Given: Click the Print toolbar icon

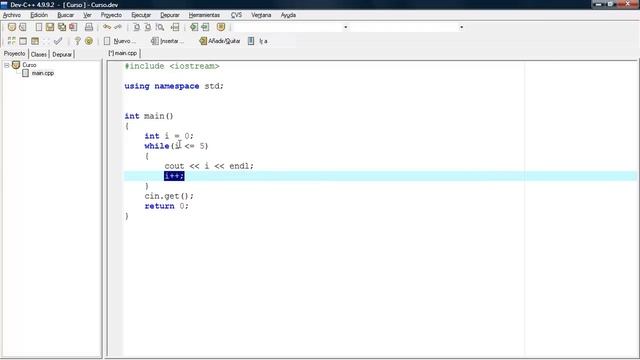Looking at the screenshot, I should coord(89,27).
